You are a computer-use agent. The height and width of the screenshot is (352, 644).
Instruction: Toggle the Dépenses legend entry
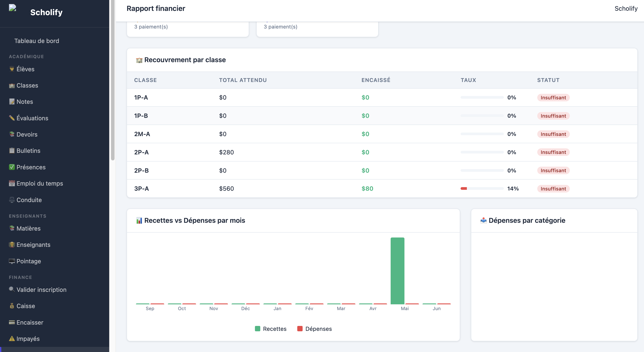314,329
